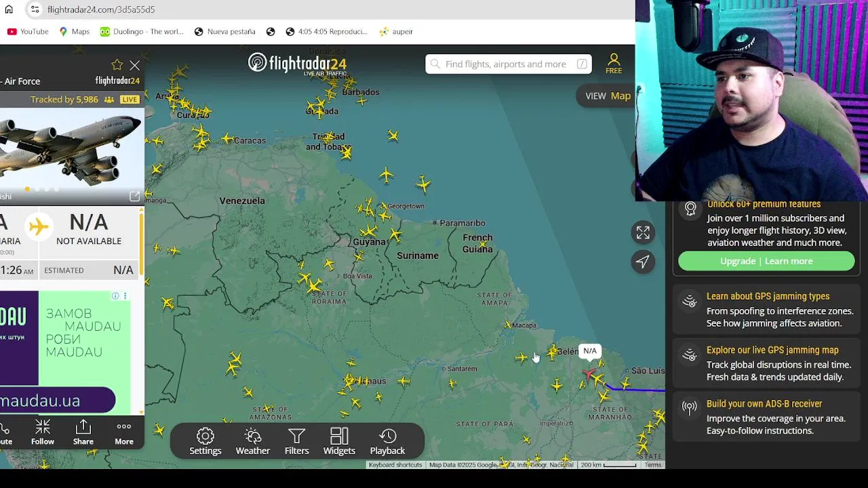Click the aircraft near Georgetown

(384, 216)
